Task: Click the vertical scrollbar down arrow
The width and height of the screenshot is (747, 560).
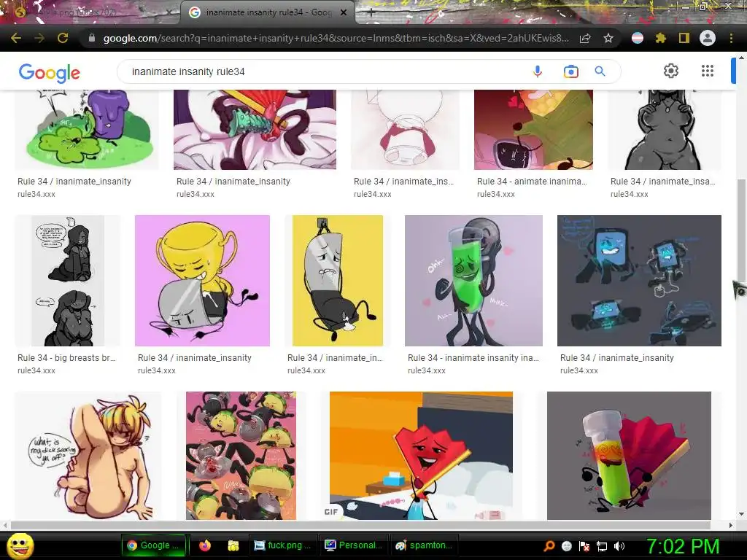Action: pos(742,515)
